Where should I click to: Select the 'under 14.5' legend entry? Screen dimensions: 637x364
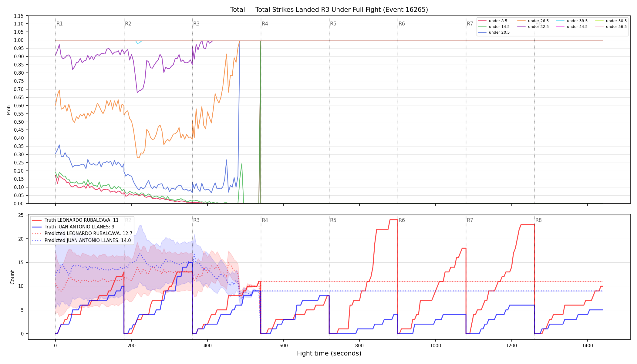494,27
